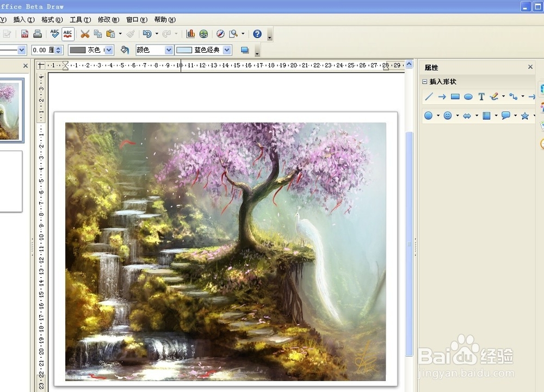Image resolution: width=544 pixels, height=392 pixels.
Task: Select the Stars shape tool
Action: [x=525, y=116]
